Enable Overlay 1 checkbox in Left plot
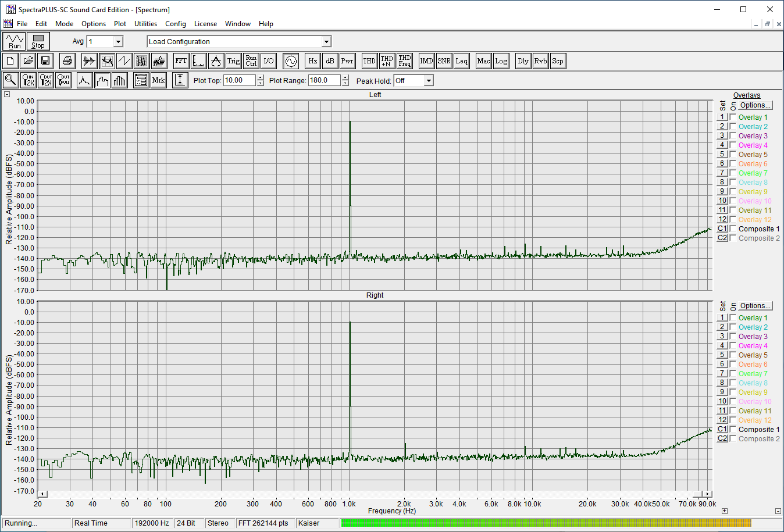 [733, 117]
